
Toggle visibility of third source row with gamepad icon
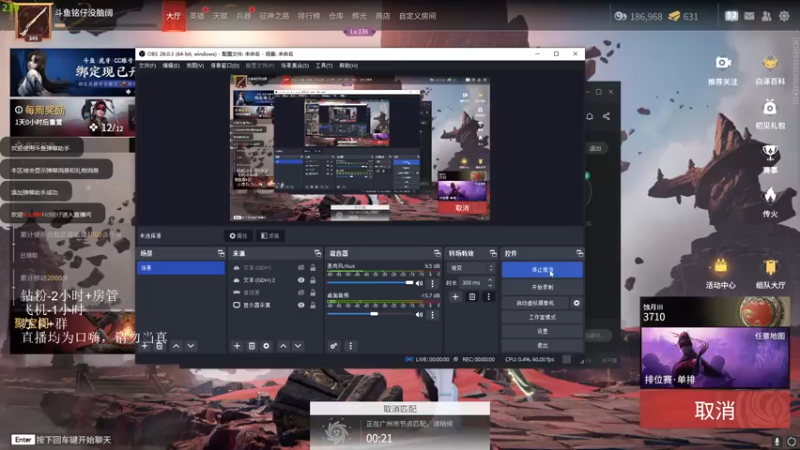(x=301, y=293)
